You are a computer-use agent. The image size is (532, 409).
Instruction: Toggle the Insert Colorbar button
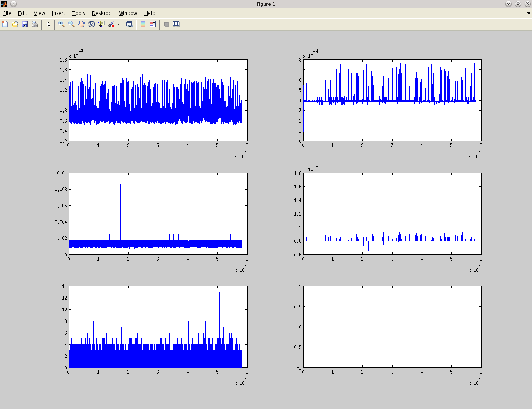tap(143, 25)
